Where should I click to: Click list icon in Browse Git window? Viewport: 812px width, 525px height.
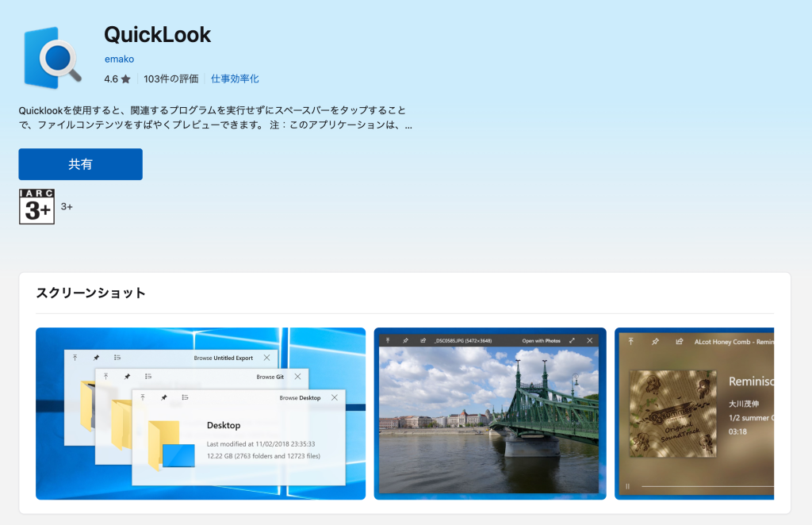click(x=148, y=377)
